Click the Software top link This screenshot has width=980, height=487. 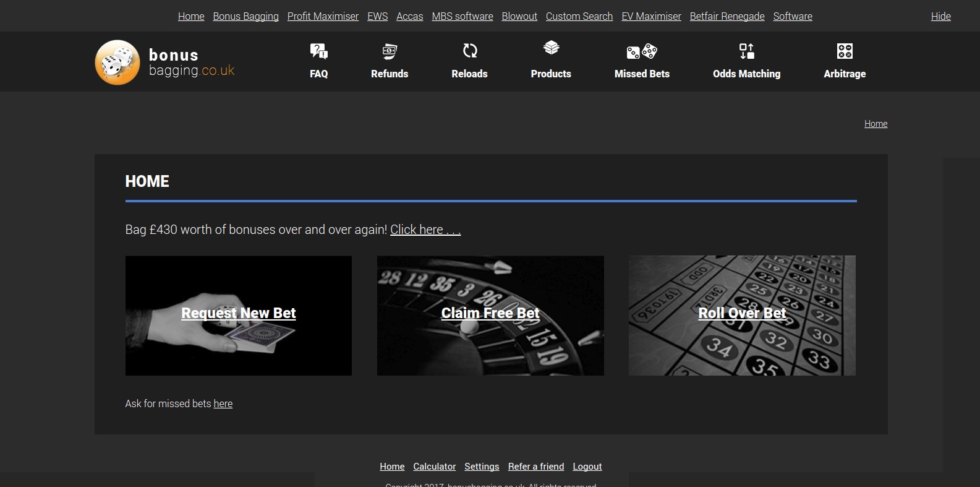coord(793,16)
